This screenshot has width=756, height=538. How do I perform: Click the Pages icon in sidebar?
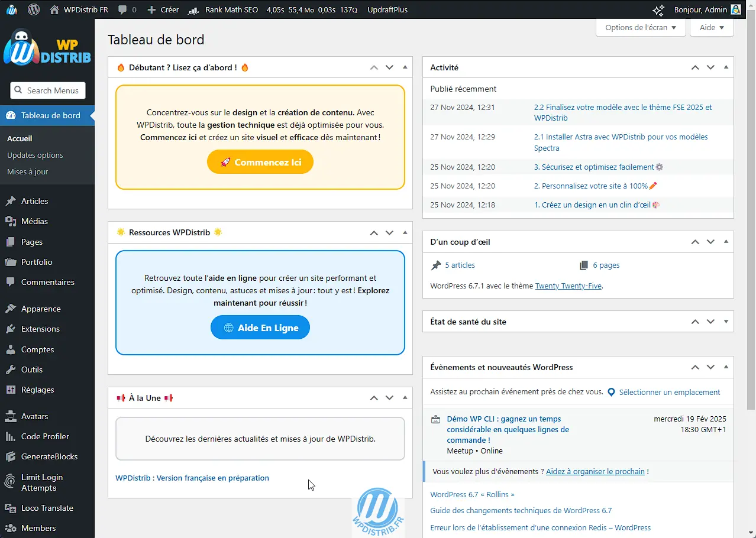[11, 242]
